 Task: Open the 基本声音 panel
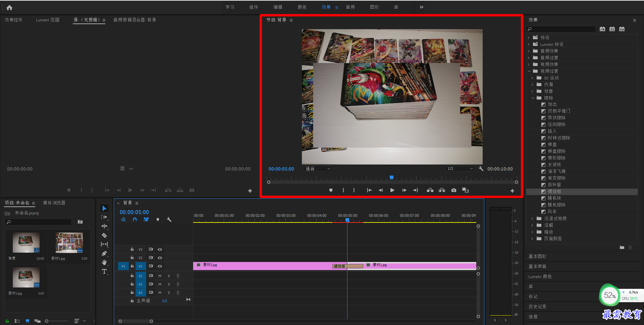tap(537, 266)
